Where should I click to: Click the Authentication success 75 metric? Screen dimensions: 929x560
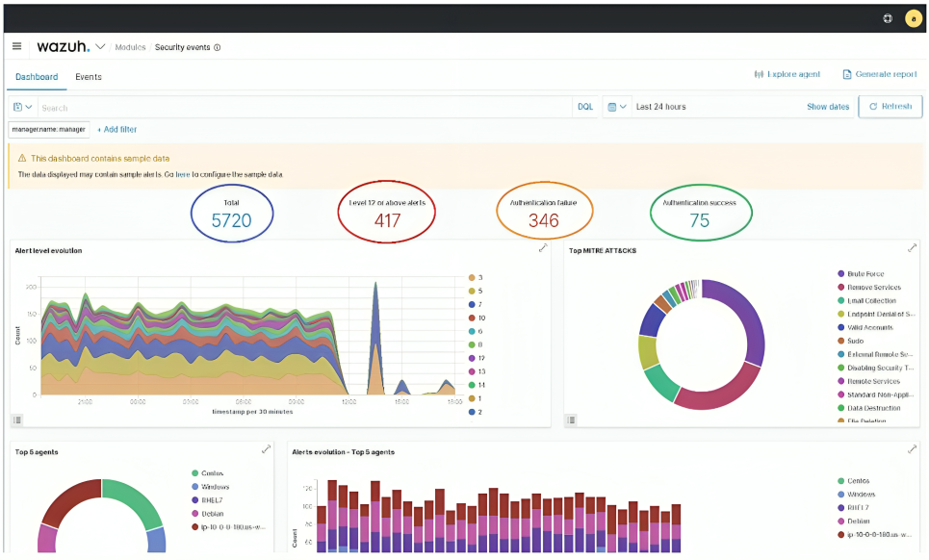pyautogui.click(x=700, y=213)
